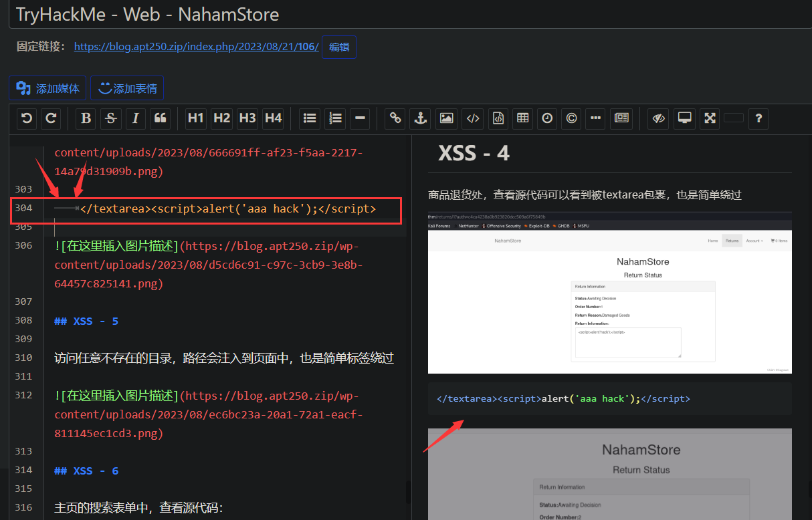Viewport: 812px width, 520px height.
Task: Toggle watch mode with the monitor icon
Action: [684, 118]
